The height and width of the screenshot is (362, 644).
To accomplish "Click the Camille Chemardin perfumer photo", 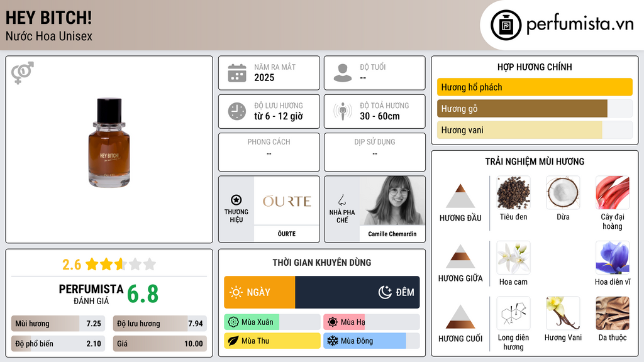I will (392, 200).
